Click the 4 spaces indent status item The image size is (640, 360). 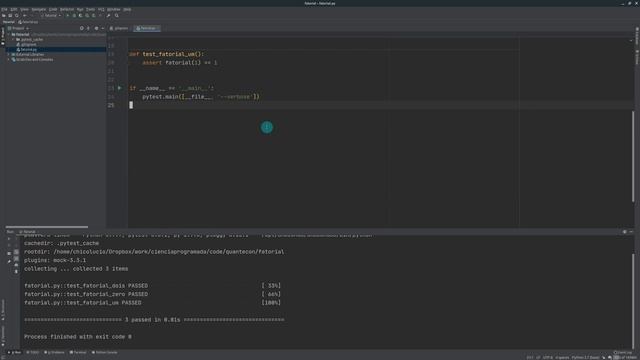pos(562,358)
